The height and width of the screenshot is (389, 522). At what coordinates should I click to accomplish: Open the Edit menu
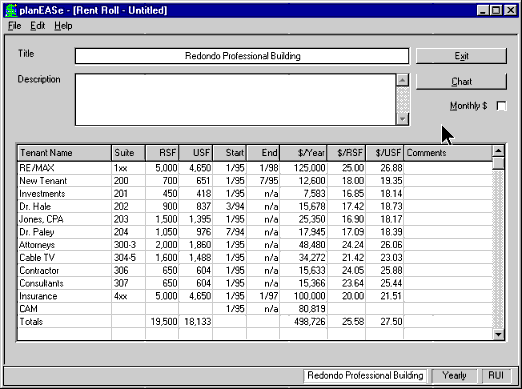pos(37,26)
